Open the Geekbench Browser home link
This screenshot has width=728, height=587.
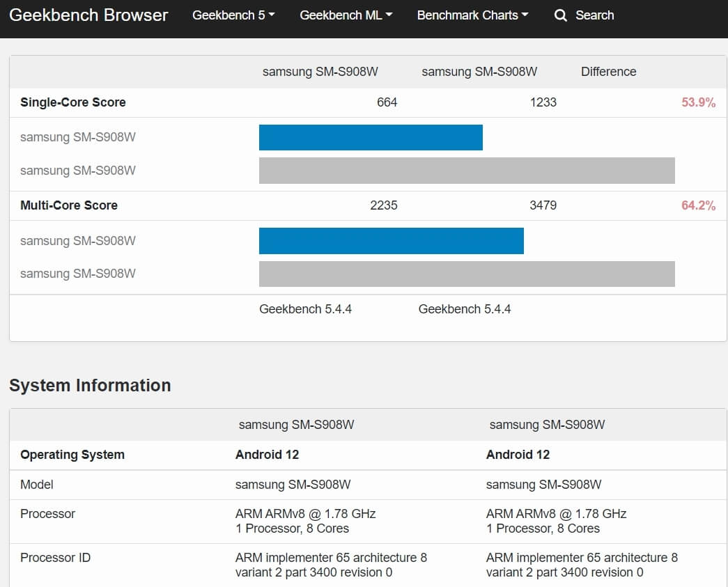tap(88, 15)
